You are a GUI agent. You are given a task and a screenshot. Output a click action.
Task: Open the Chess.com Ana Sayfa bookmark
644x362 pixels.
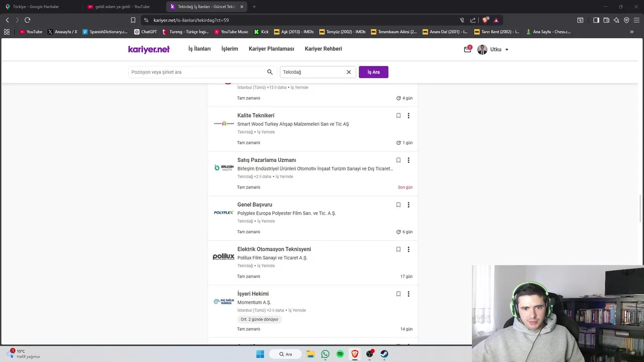tap(548, 32)
